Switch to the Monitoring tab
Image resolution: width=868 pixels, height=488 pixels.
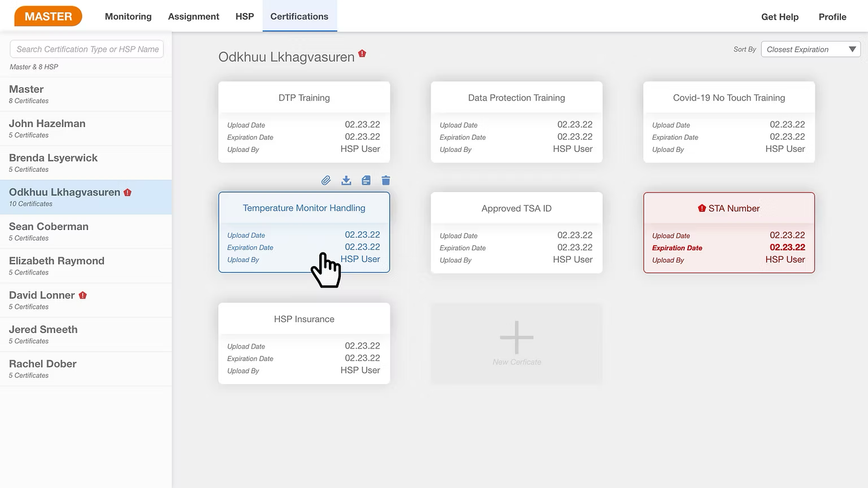[x=128, y=16]
